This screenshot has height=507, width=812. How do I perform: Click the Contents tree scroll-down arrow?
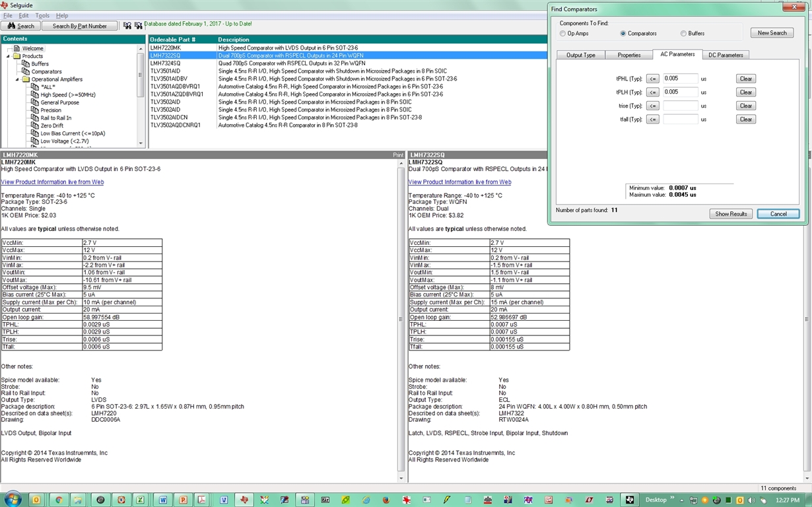[x=141, y=143]
